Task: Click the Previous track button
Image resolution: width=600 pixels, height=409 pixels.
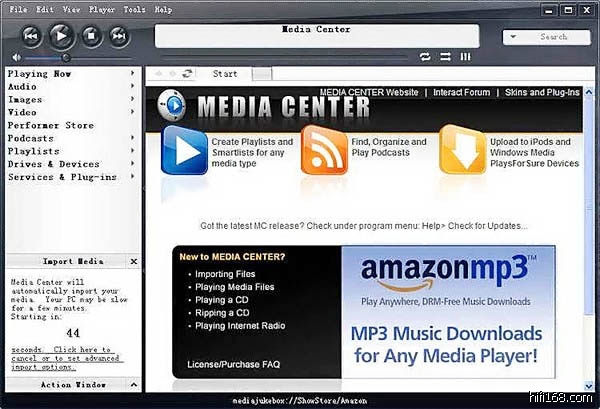Action: [32, 36]
